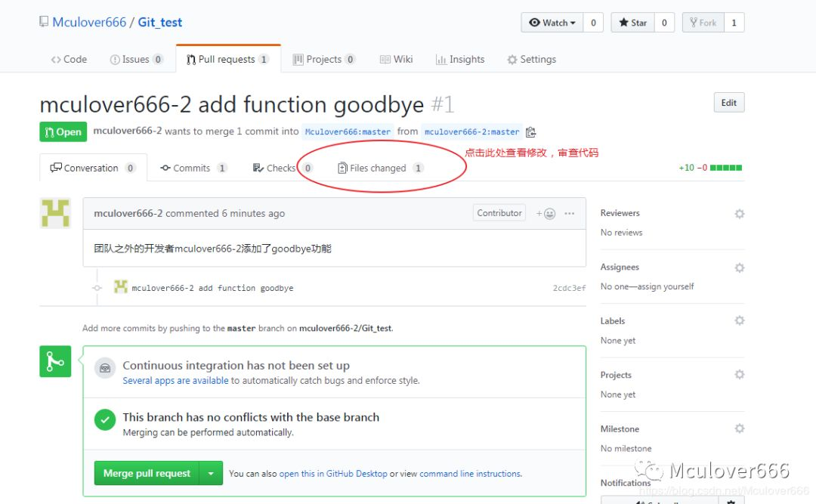Open the commit message 'mculover666-2 add function goodbye'
This screenshot has width=816, height=504.
pos(212,288)
